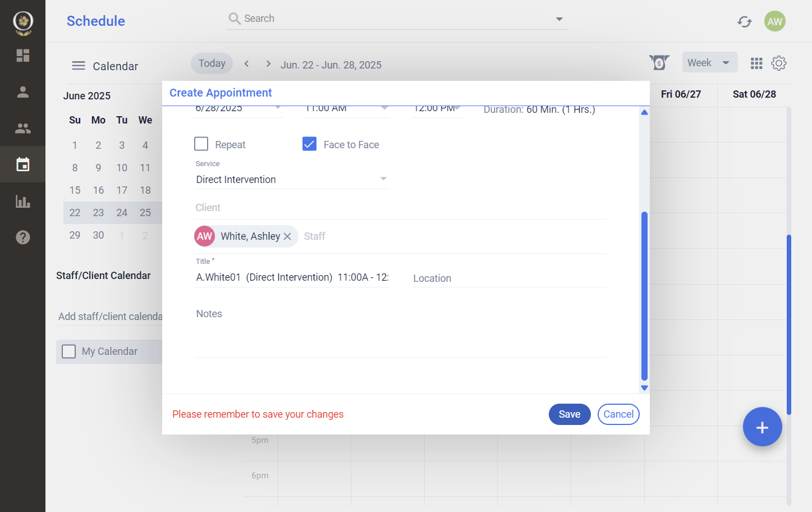Open the dashboard icon in sidebar
This screenshot has width=812, height=512.
coord(23,55)
